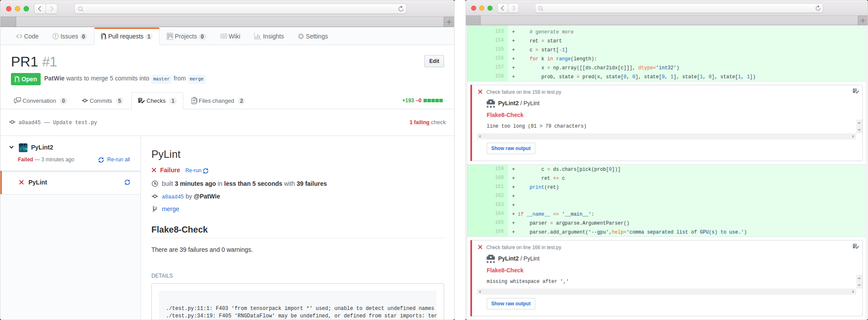Click Flake8-Check title in line 158 annotation

pyautogui.click(x=505, y=115)
